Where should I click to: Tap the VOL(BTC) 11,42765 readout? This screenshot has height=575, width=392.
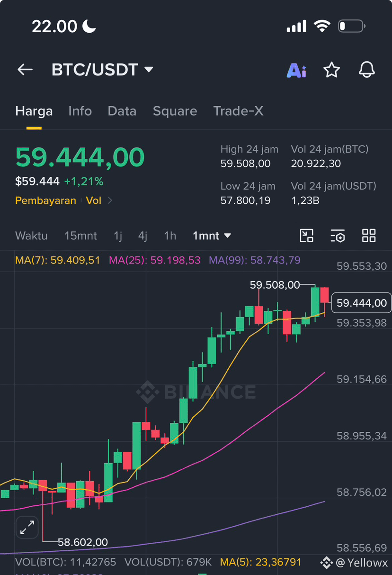point(66,563)
